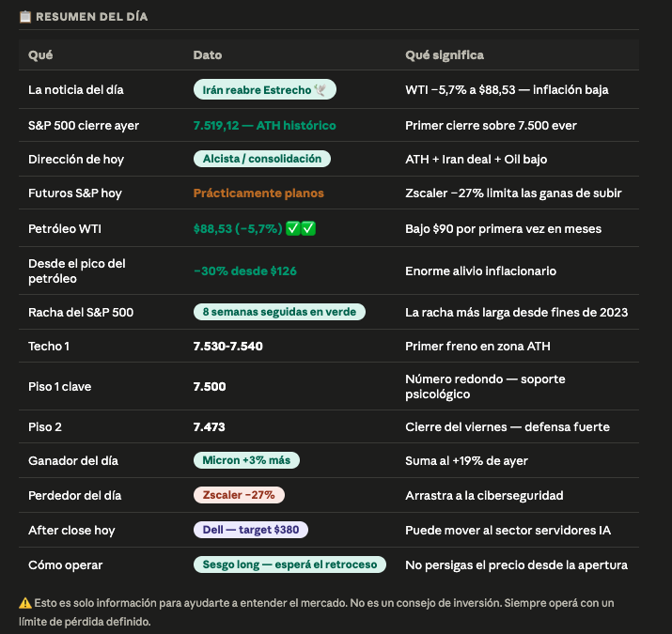Viewport: 672px width, 634px height.
Task: Select the 'Irán reabre Estrecho' pill
Action: click(264, 89)
